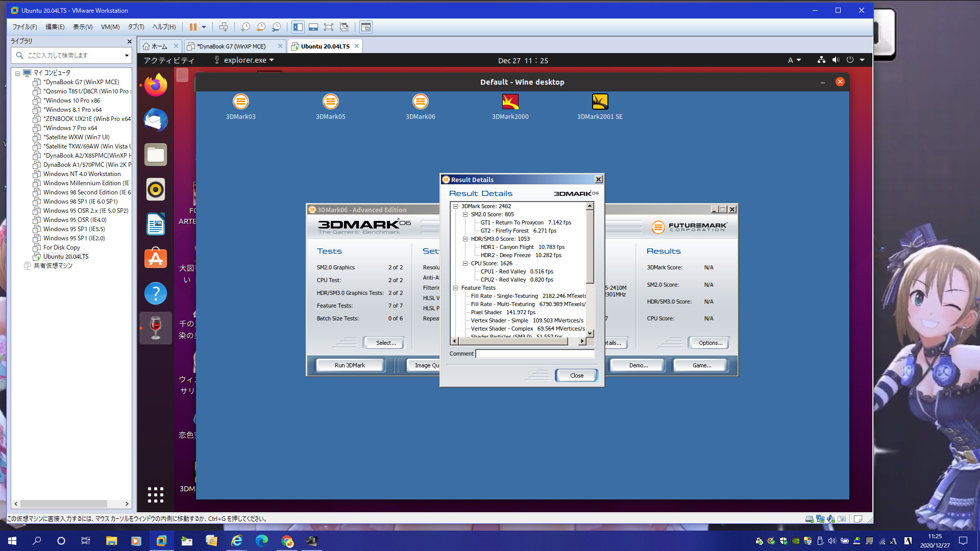Collapse the Feature Tests tree node

456,288
